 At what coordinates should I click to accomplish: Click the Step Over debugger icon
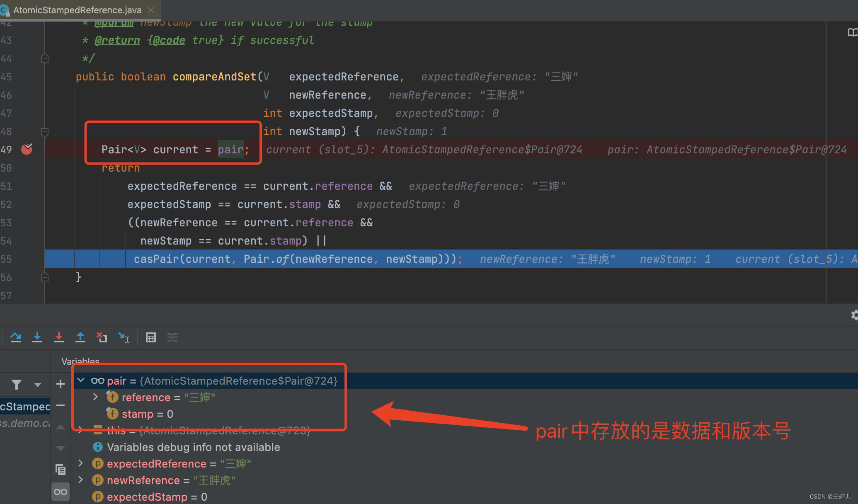(x=16, y=337)
